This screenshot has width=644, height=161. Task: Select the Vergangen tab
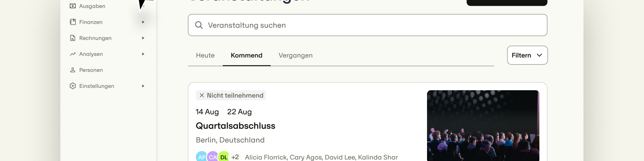(296, 55)
